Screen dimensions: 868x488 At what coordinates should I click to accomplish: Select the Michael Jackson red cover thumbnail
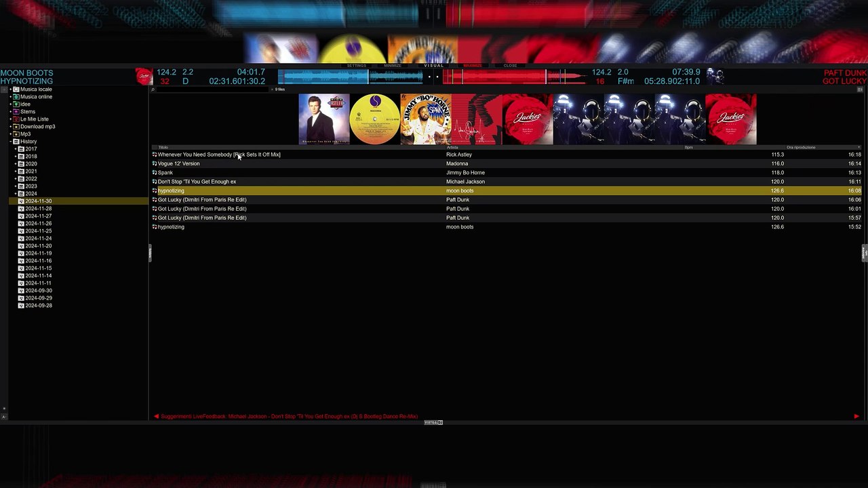[477, 119]
